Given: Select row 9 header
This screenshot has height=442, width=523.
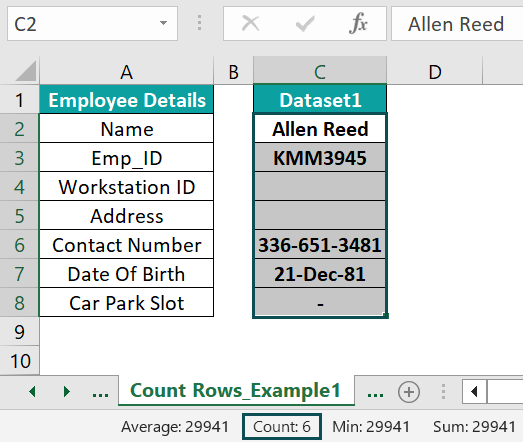Looking at the screenshot, I should (x=19, y=332).
